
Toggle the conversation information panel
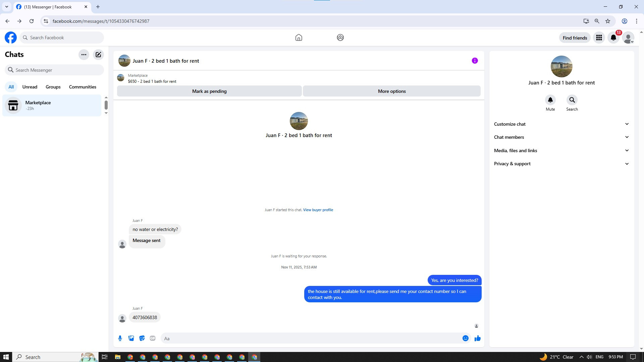475,61
